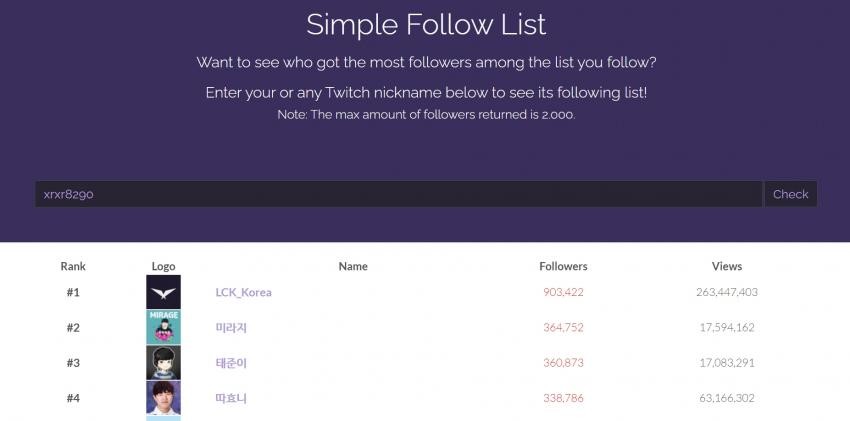Click the 263,447,403 views value
Viewport: 850px width, 421px height.
(x=727, y=292)
